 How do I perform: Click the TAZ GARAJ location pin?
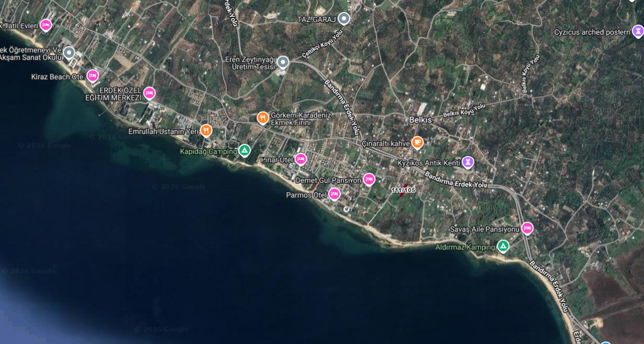point(343,19)
